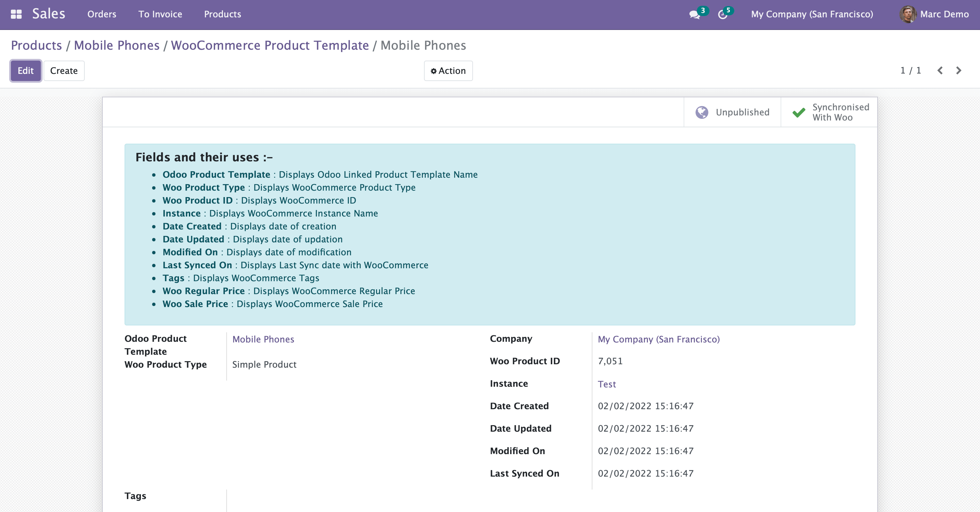
Task: Open the Test instance link
Action: [606, 384]
